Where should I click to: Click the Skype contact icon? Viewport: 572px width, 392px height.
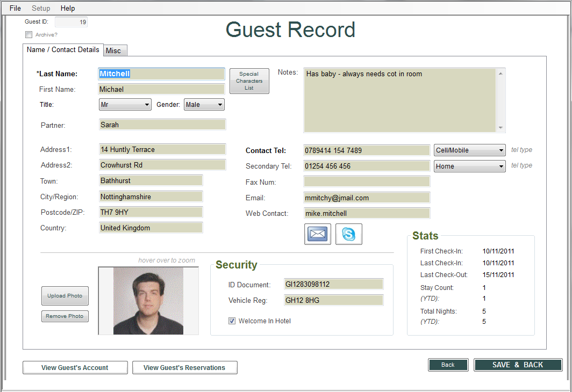coord(348,235)
